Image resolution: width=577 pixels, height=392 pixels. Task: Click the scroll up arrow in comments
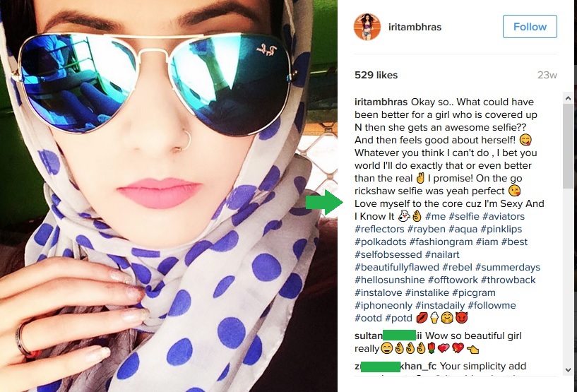pos(567,98)
